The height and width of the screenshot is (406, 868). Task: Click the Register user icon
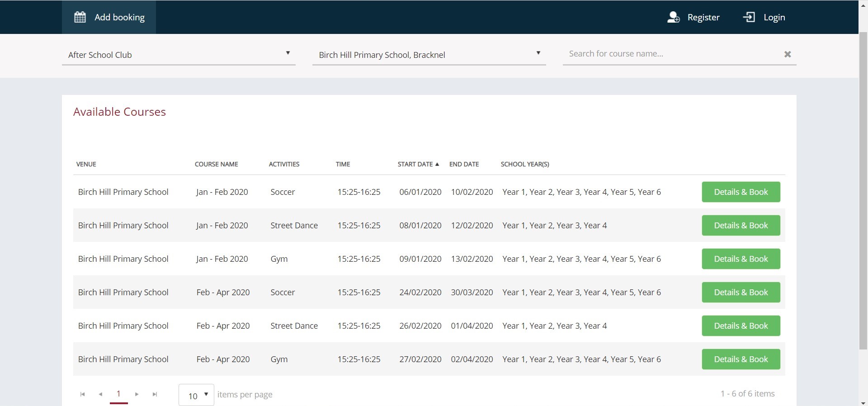coord(674,17)
